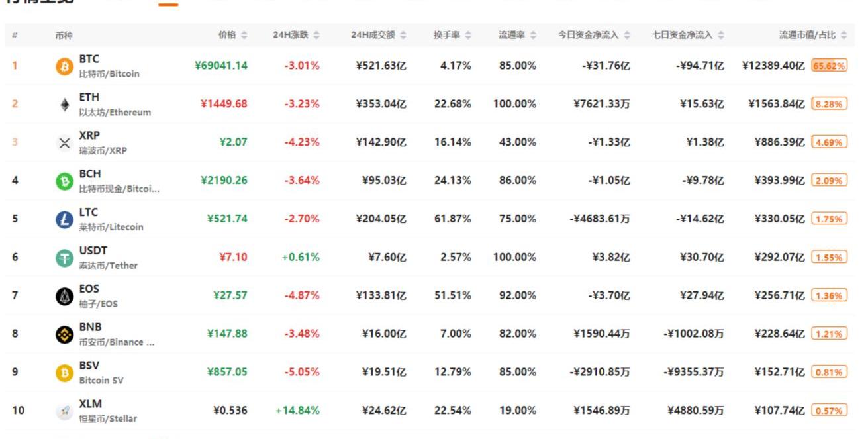Open the 比特币/Bitcoin name link
The image size is (868, 439).
[x=109, y=74]
